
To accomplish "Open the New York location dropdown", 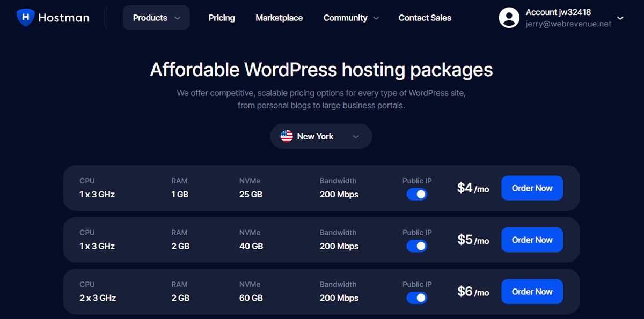I will pyautogui.click(x=321, y=136).
